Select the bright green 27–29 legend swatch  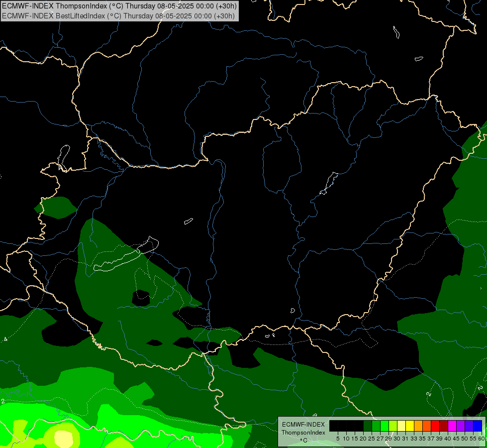pyautogui.click(x=385, y=426)
